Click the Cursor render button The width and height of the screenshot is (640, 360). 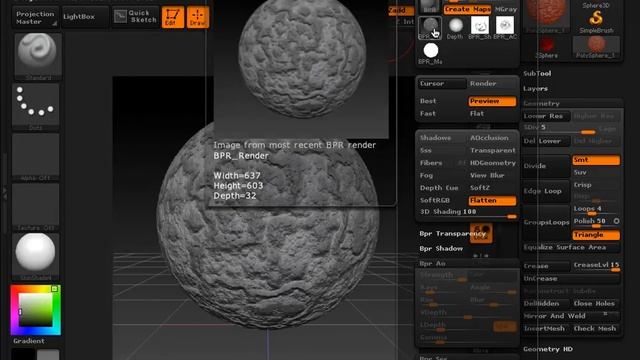tap(442, 83)
